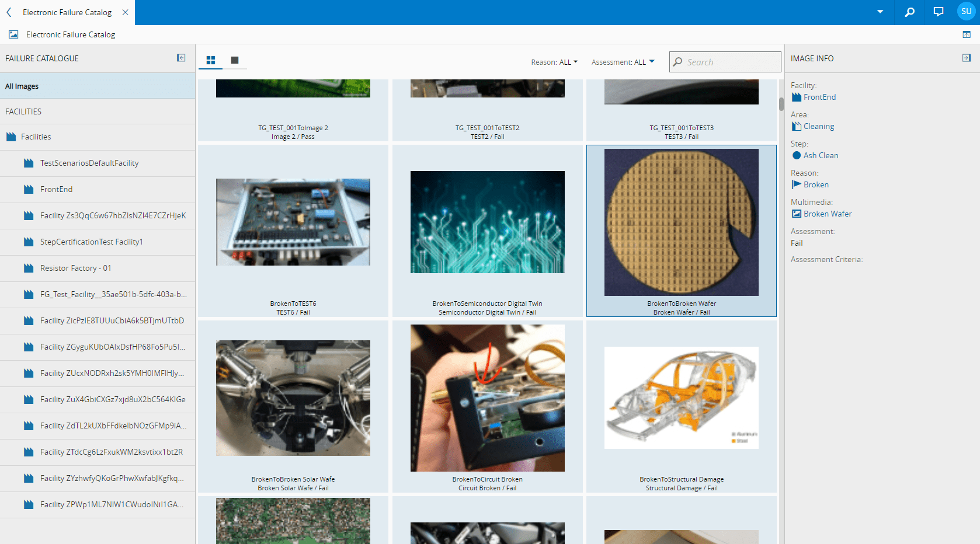Click the image icon beside page title
This screenshot has height=544, width=980.
coord(13,34)
